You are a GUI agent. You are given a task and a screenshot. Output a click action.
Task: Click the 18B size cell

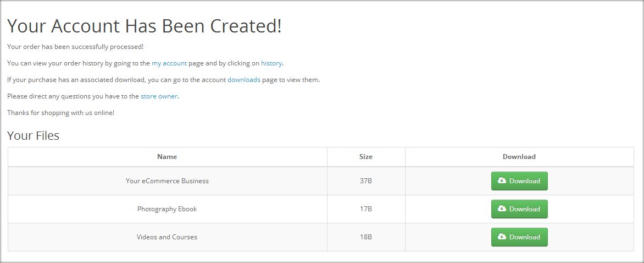point(365,237)
